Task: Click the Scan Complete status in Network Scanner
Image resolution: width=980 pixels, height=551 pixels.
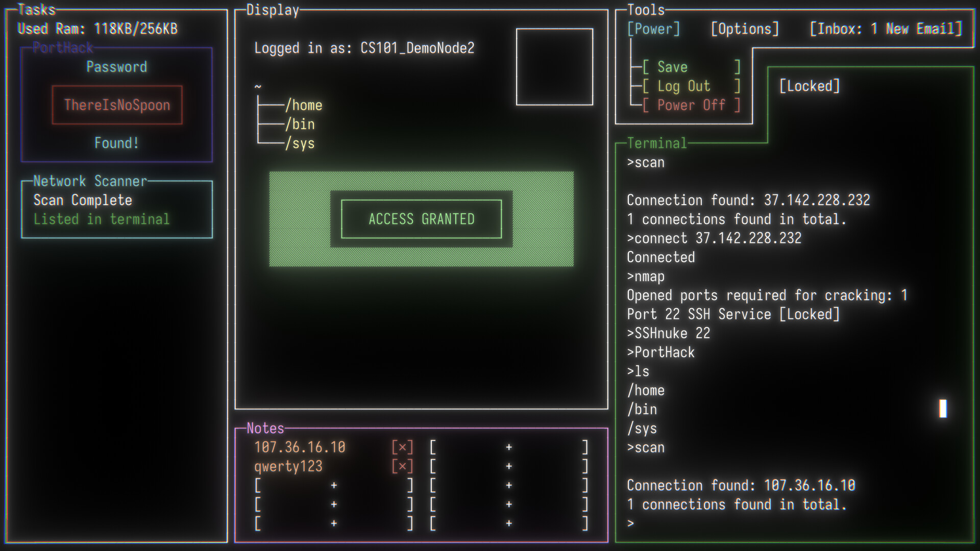Action: [82, 200]
